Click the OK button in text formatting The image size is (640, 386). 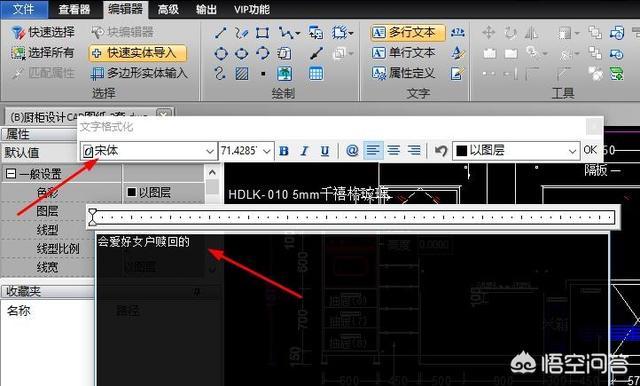tap(590, 150)
